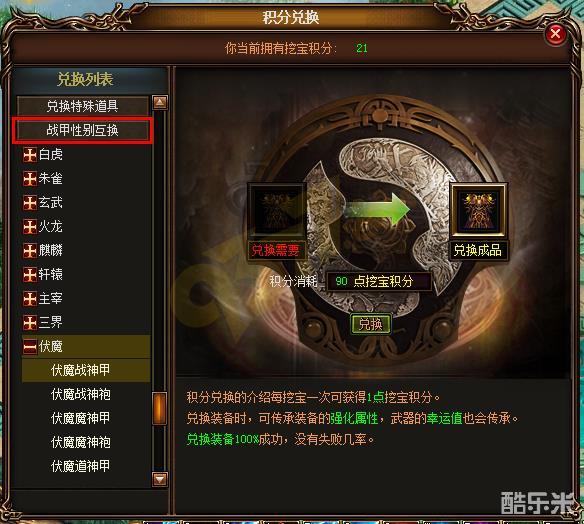The height and width of the screenshot is (524, 584).
Task: Open the 兑换特殊道具 tab
Action: point(82,106)
